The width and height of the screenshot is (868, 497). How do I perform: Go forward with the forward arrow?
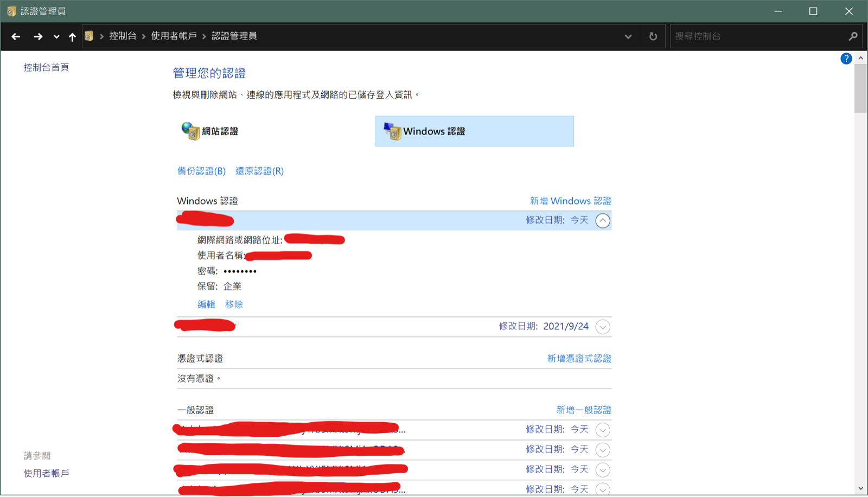38,36
